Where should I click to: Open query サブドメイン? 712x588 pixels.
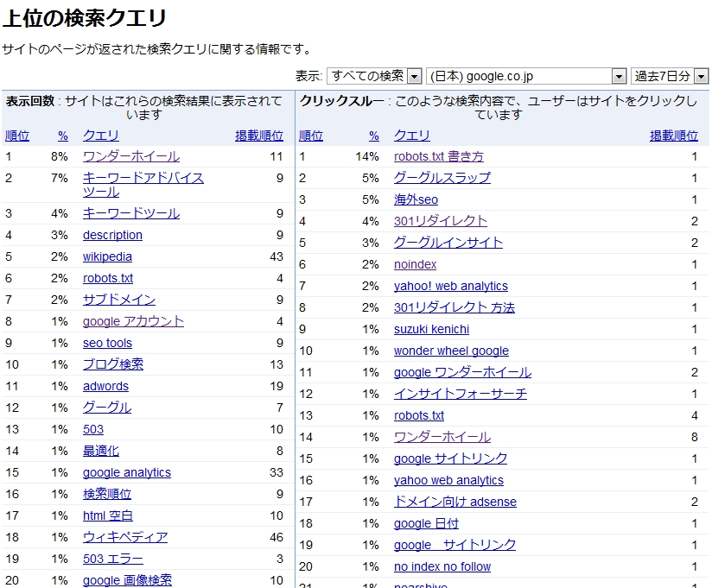[119, 300]
